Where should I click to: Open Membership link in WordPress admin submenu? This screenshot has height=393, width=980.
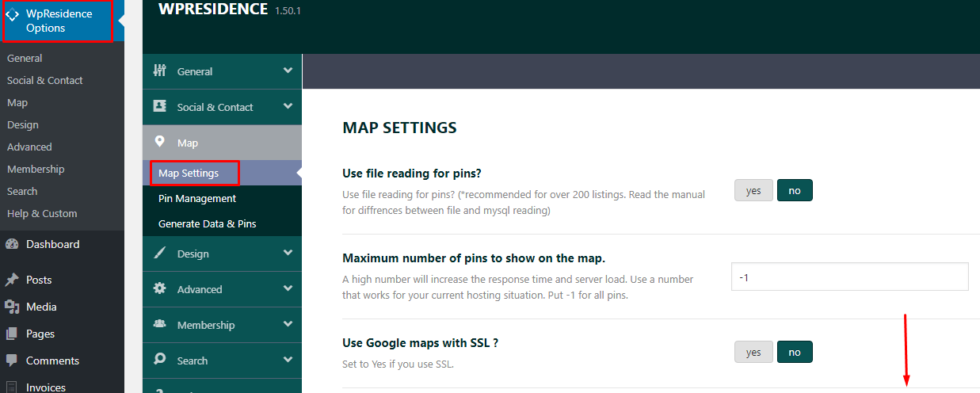[36, 169]
